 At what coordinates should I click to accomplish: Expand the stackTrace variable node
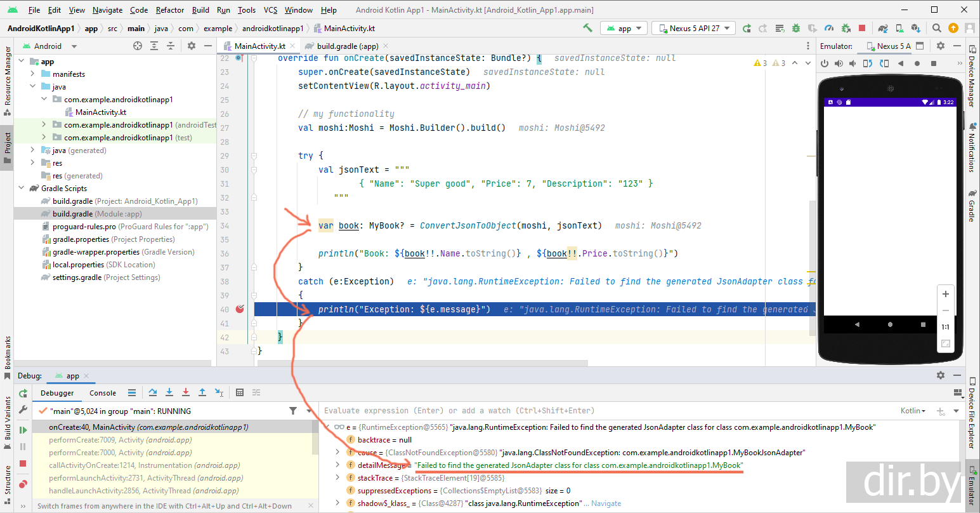coord(337,478)
